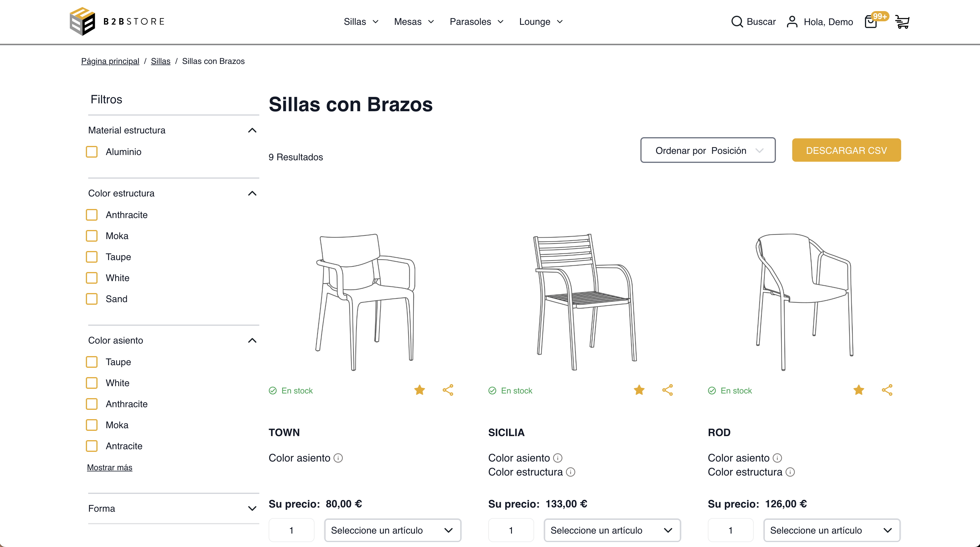
Task: Open the Ordenar por Posición dropdown
Action: click(708, 150)
